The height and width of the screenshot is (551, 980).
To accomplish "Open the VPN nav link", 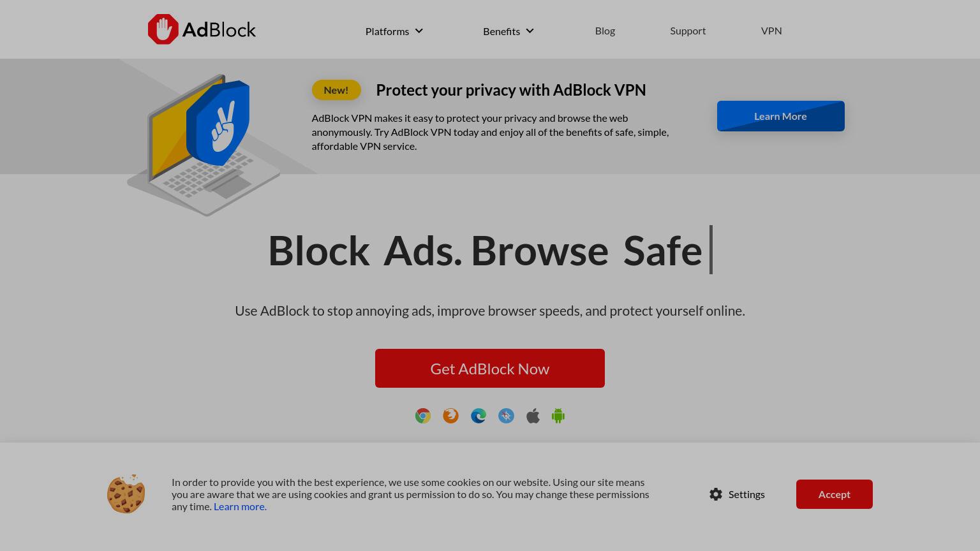I will tap(771, 31).
